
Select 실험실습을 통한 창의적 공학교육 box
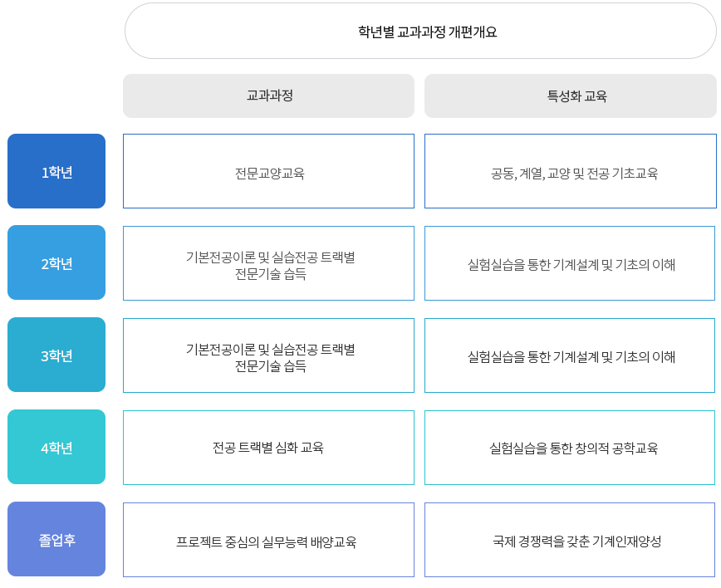571,448
